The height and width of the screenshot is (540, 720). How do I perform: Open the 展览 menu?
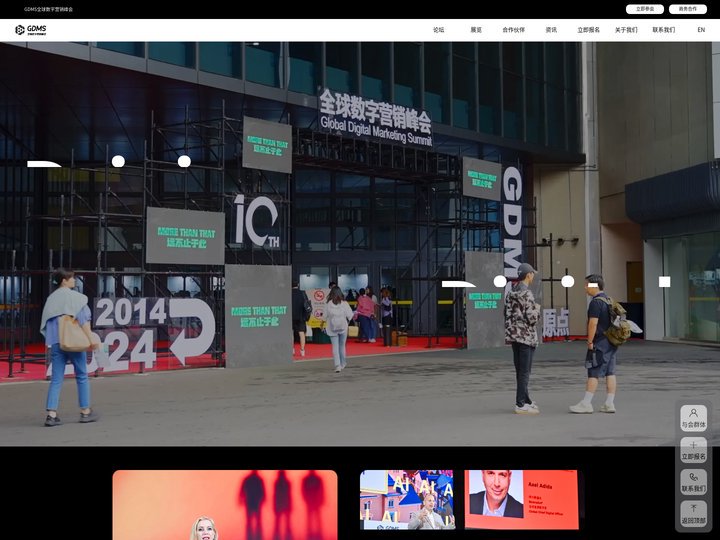[x=476, y=30]
